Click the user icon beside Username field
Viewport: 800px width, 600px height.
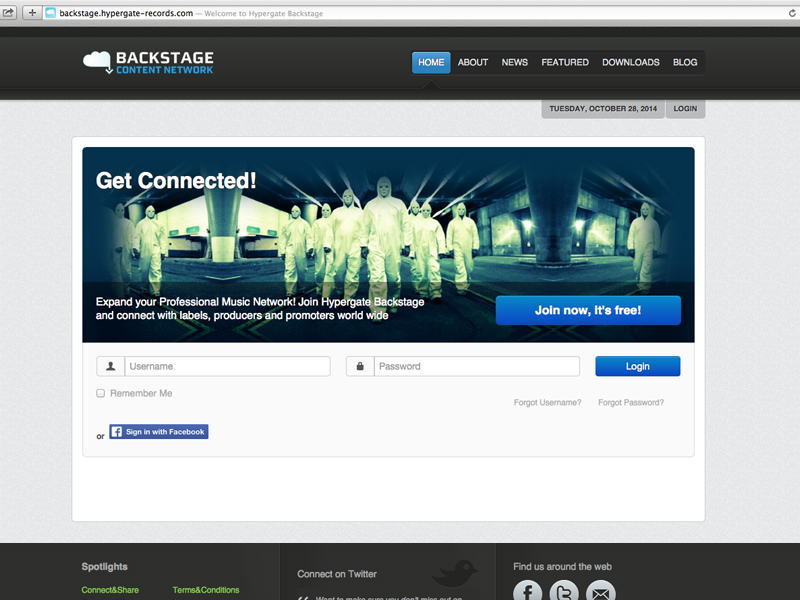tap(110, 366)
